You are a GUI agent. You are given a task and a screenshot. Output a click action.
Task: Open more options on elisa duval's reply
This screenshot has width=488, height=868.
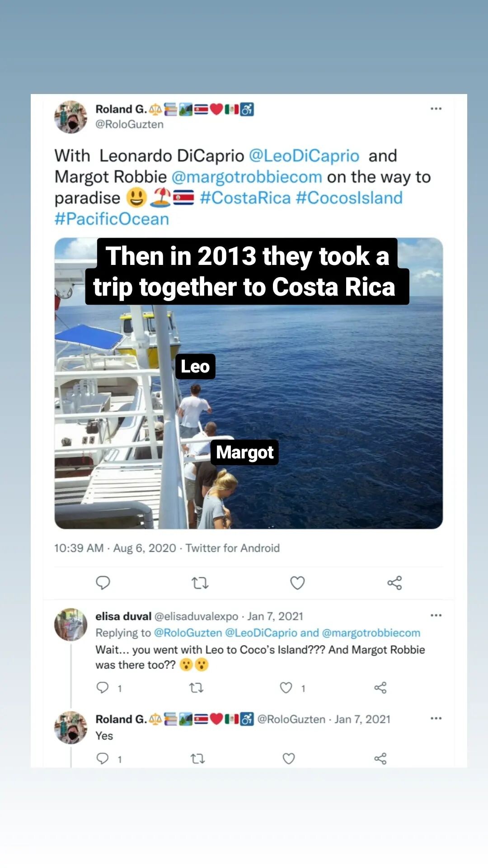[x=436, y=615]
